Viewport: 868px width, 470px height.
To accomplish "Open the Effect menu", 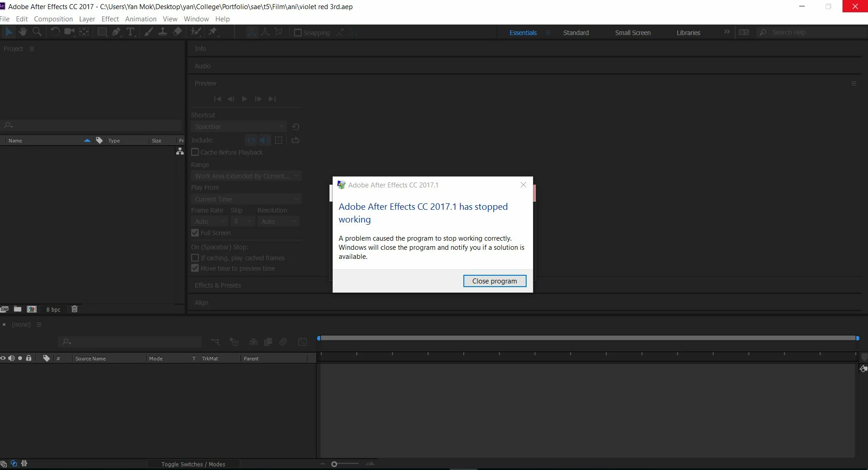I will pos(110,19).
